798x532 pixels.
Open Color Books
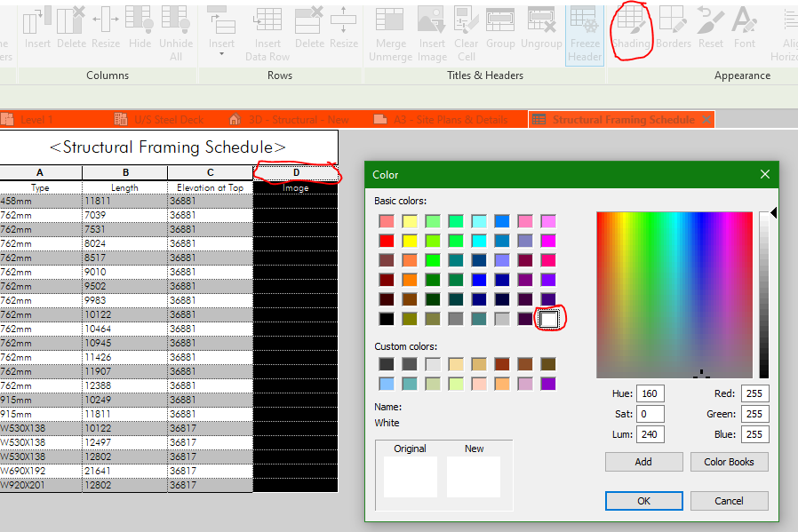pos(729,462)
